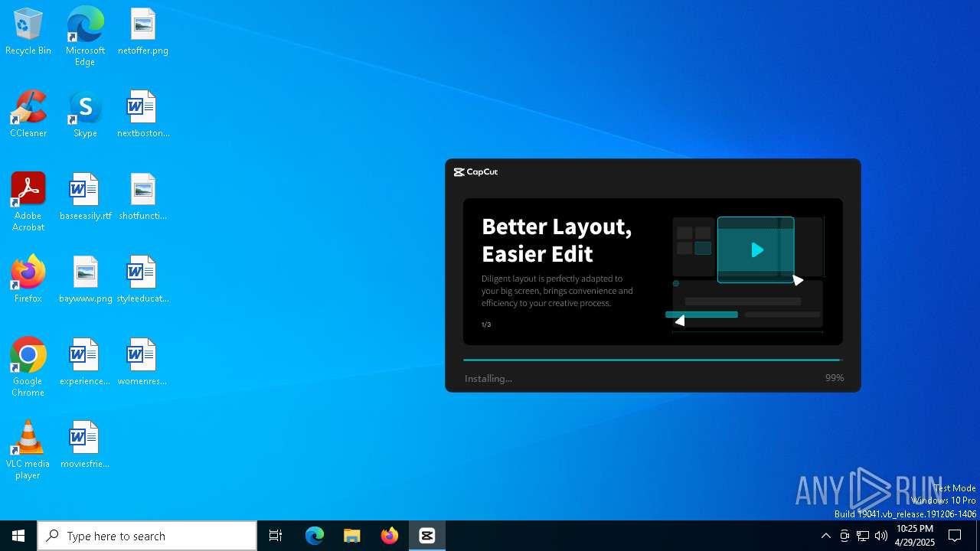Launch Microsoft Edge from desktop shortcut
980x551 pixels.
[85, 37]
